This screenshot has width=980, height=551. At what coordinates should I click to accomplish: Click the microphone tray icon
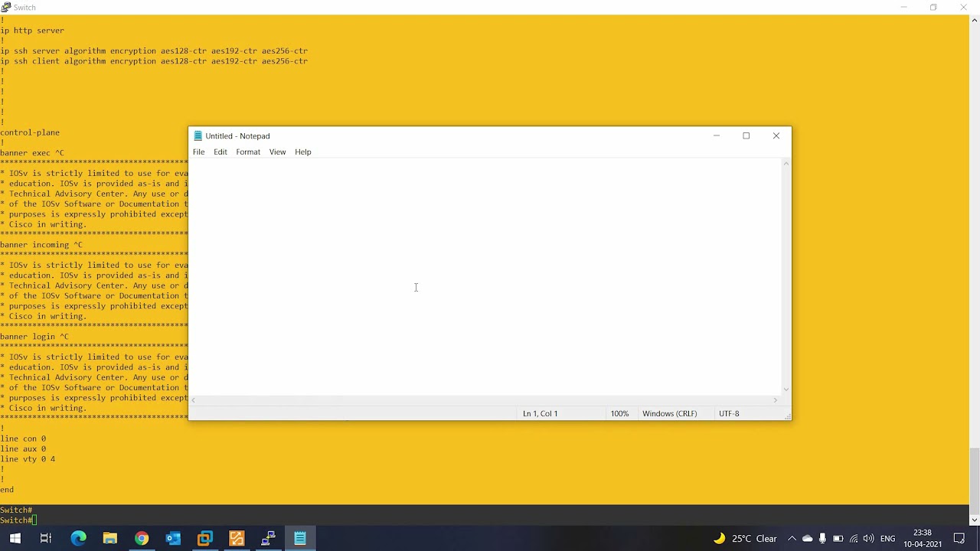pos(822,539)
